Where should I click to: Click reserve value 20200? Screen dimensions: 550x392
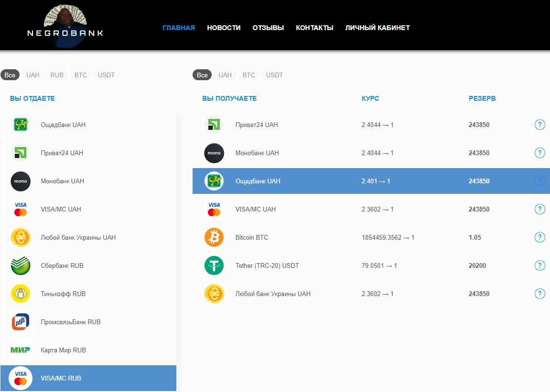(x=477, y=266)
